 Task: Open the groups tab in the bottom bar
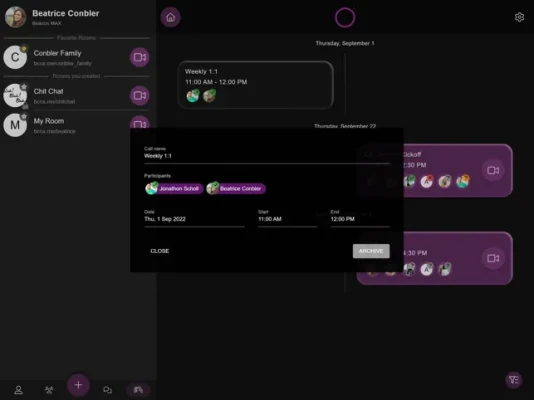click(49, 390)
